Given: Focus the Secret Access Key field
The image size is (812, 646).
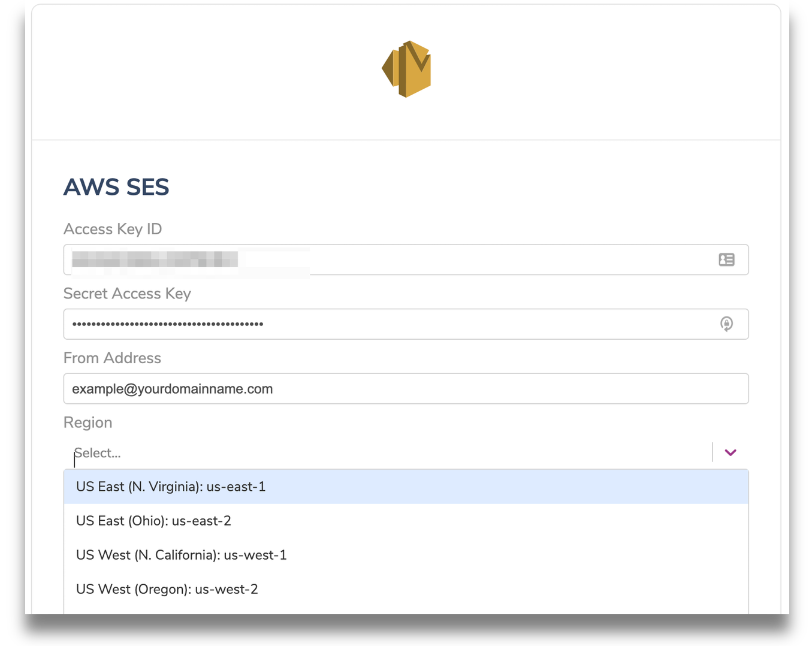Looking at the screenshot, I should [x=406, y=324].
